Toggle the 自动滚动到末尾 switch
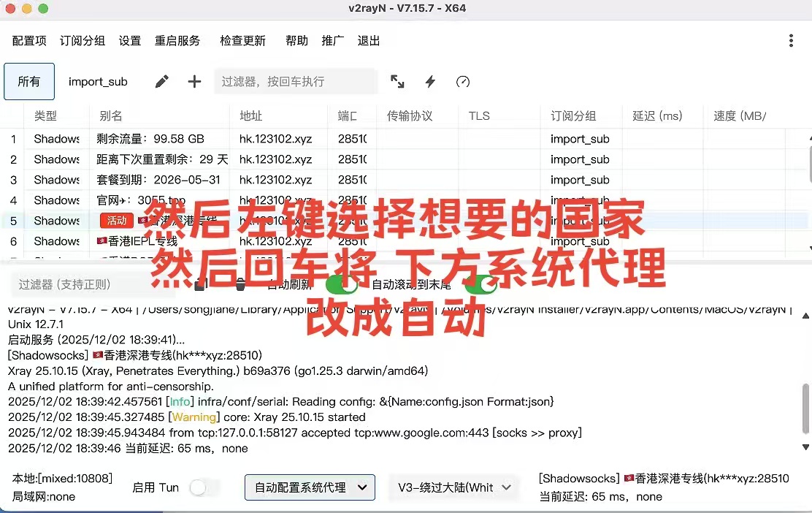Viewport: 812px width, 513px height. (481, 285)
